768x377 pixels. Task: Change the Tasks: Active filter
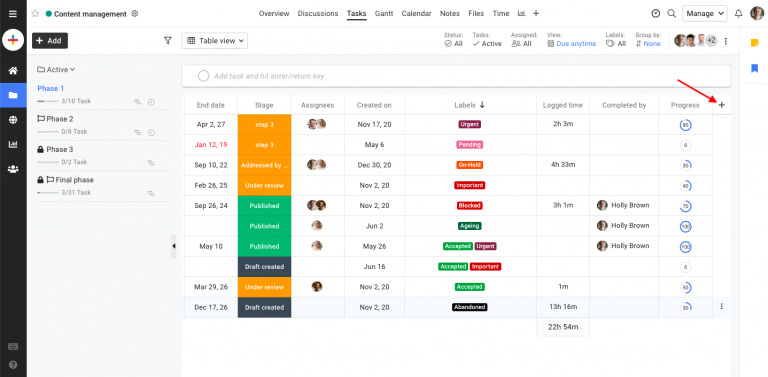pyautogui.click(x=487, y=40)
